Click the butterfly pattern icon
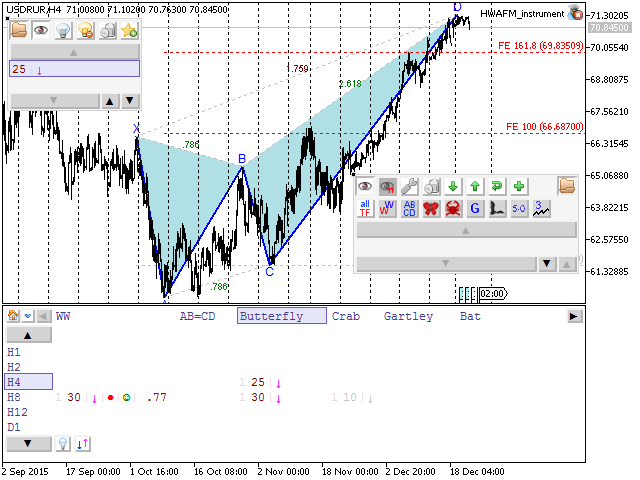 [x=431, y=208]
